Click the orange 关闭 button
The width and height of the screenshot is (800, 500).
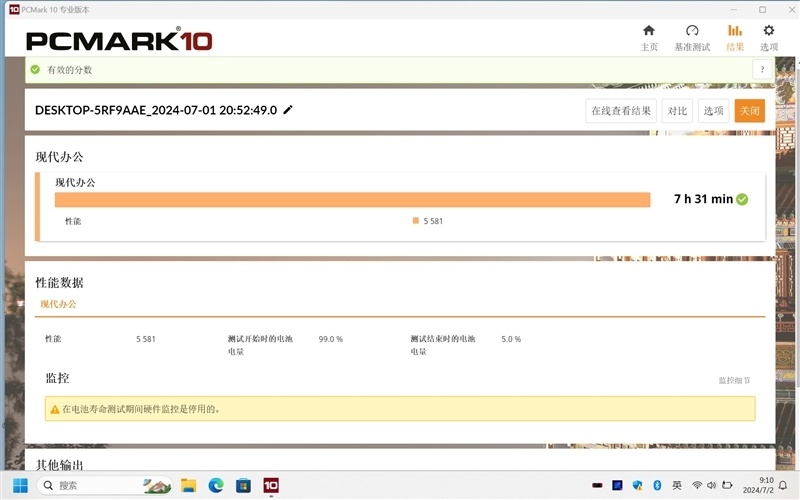[749, 111]
